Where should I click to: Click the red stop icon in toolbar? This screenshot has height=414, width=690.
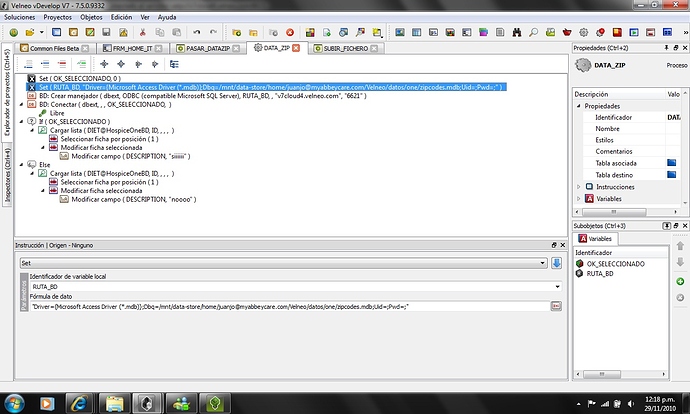(290, 32)
